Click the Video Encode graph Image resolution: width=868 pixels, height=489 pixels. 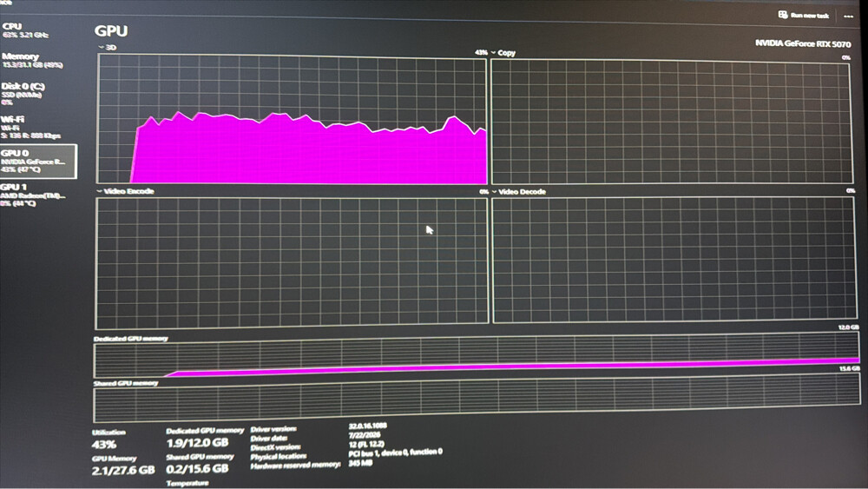coord(292,262)
